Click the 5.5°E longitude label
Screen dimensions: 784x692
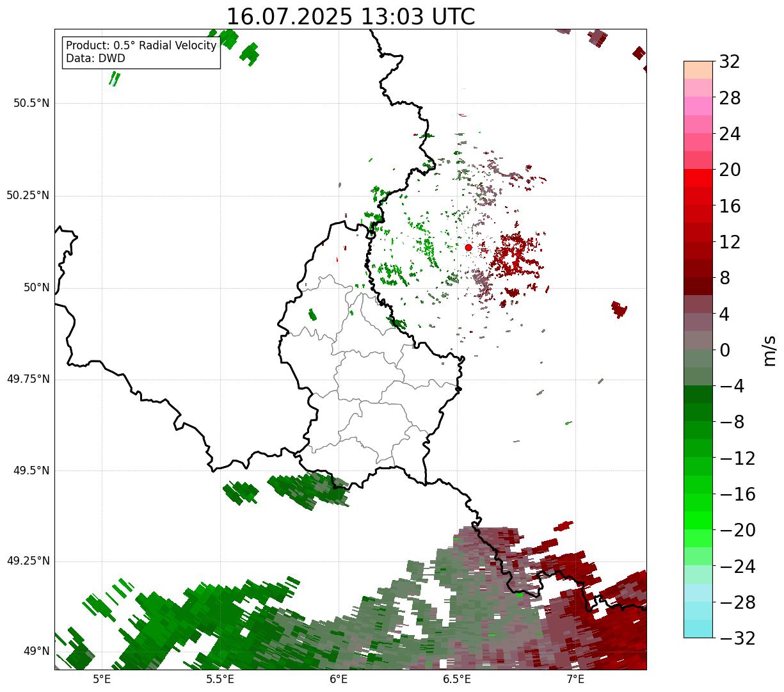pyautogui.click(x=220, y=679)
